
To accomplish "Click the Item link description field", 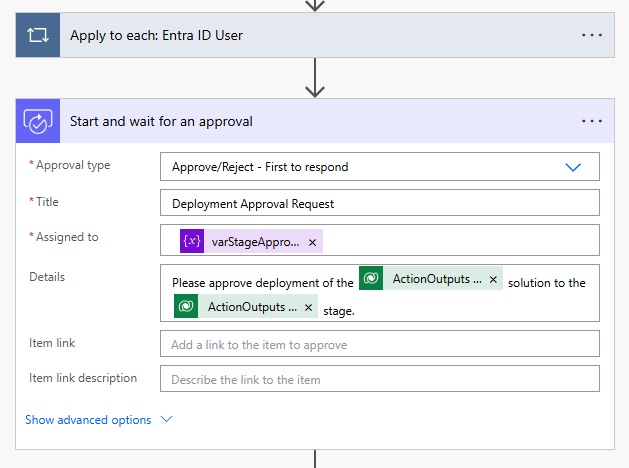I will pos(379,379).
